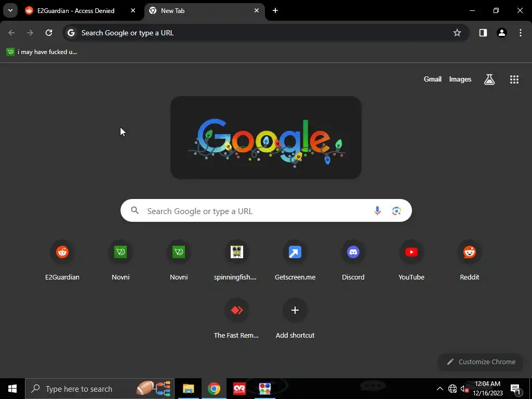Open the Google apps grid
532x399 pixels.
click(x=514, y=79)
